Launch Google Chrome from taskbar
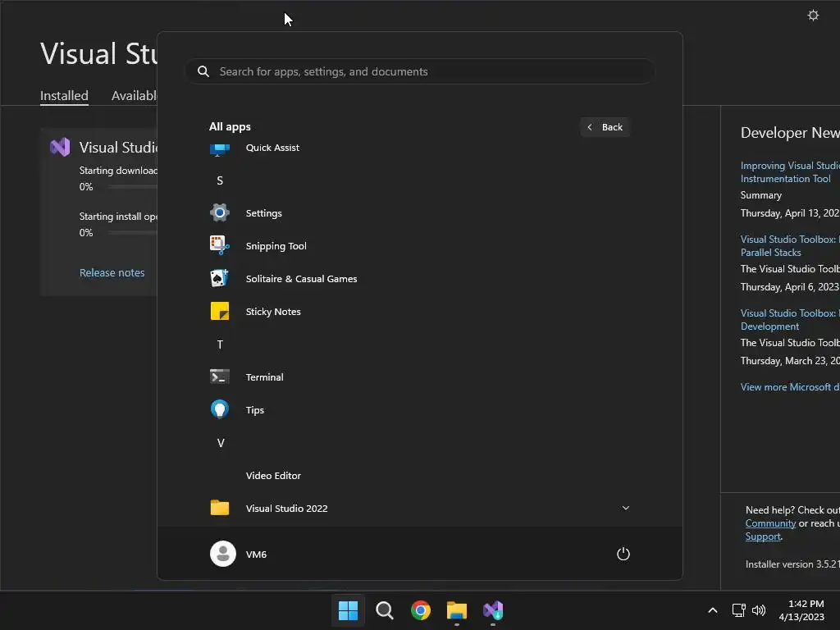This screenshot has height=630, width=840. [x=421, y=610]
